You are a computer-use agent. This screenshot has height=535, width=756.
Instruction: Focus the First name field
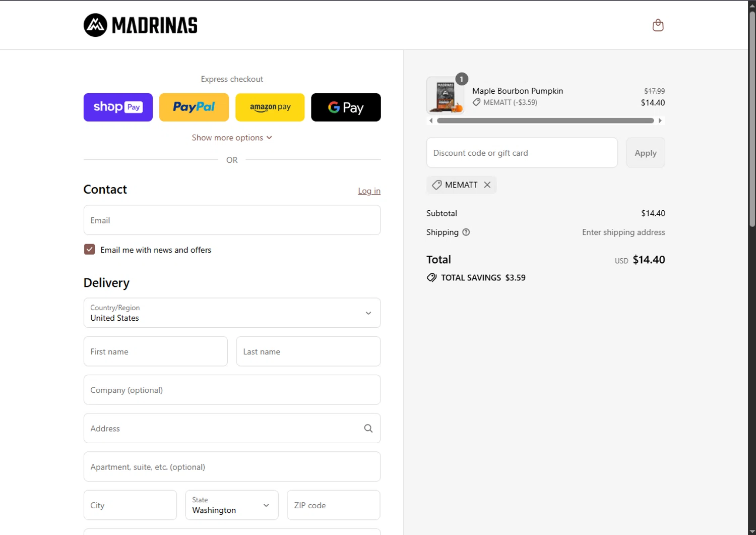pos(155,351)
